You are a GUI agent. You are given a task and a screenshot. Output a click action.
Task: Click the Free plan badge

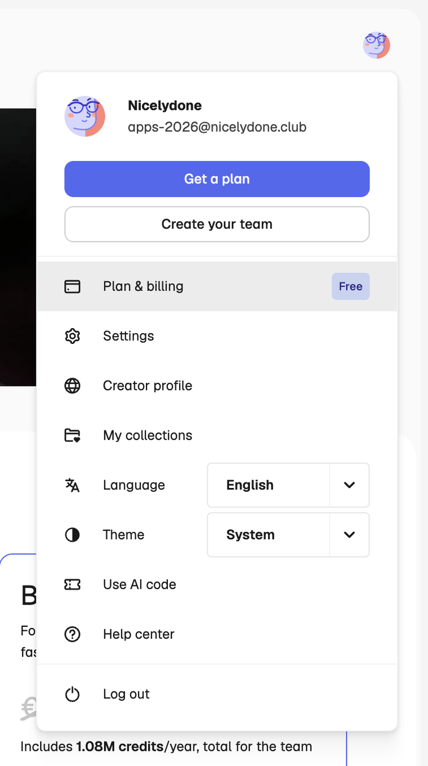pyautogui.click(x=351, y=286)
